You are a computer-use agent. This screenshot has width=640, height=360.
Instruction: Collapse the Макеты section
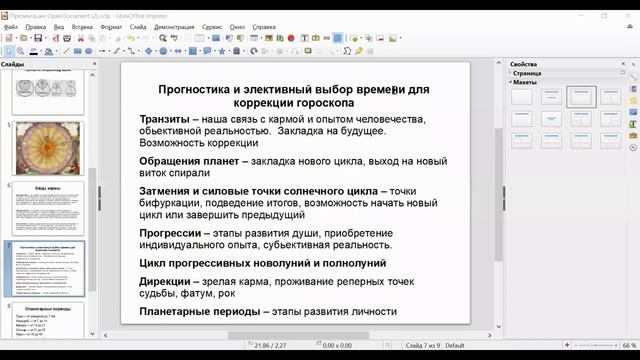pos(524,82)
